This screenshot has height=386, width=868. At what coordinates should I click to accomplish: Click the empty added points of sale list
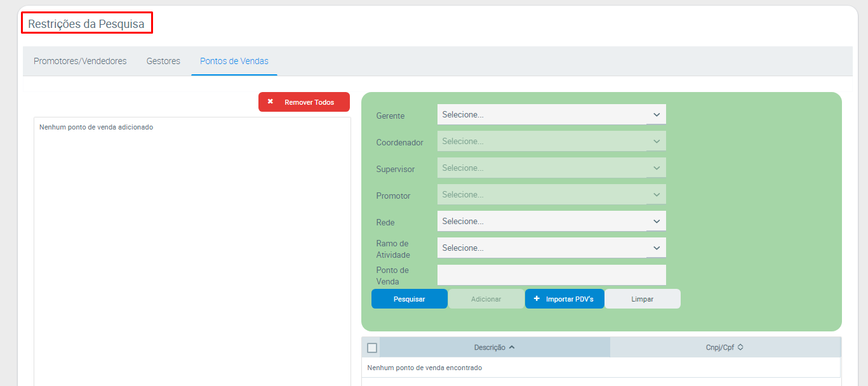[x=192, y=254]
